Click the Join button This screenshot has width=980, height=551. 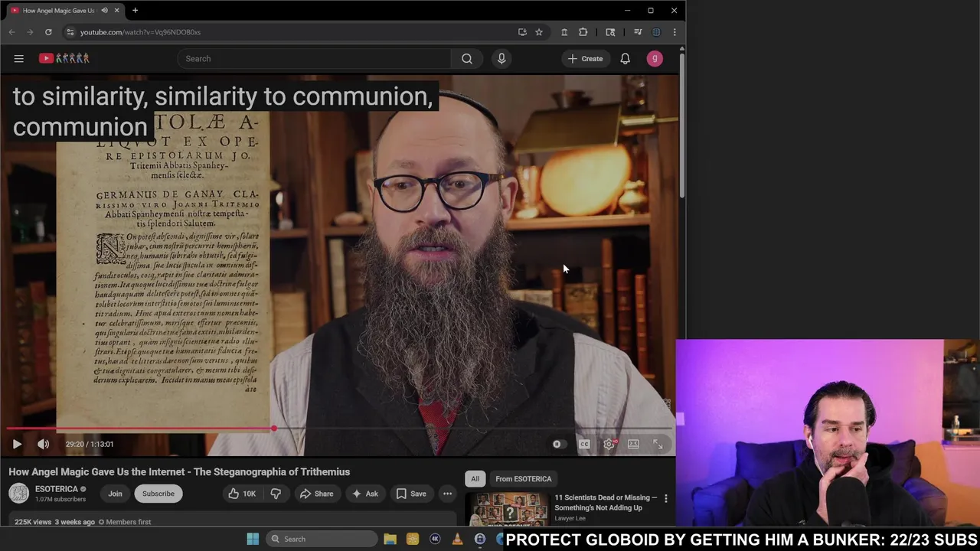point(115,494)
